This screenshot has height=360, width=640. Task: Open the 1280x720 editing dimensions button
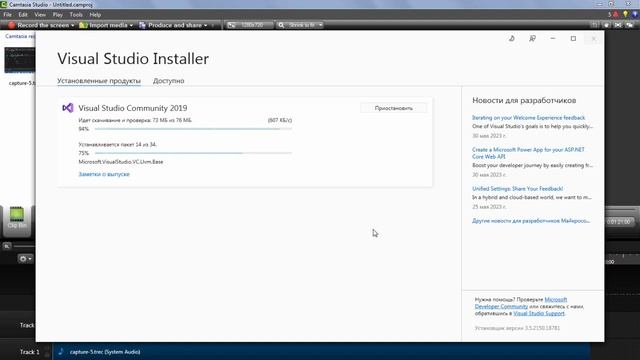[x=250, y=25]
